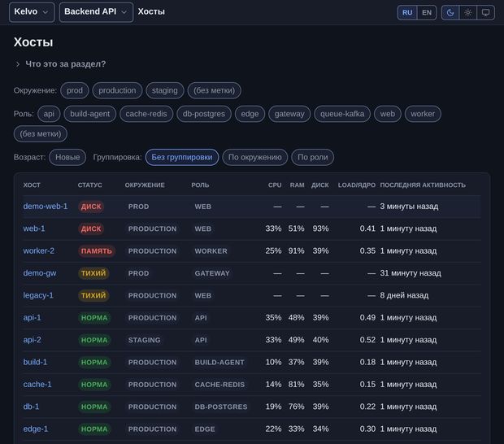Click ТИХИЙ status badge for demo-gw

(x=93, y=273)
